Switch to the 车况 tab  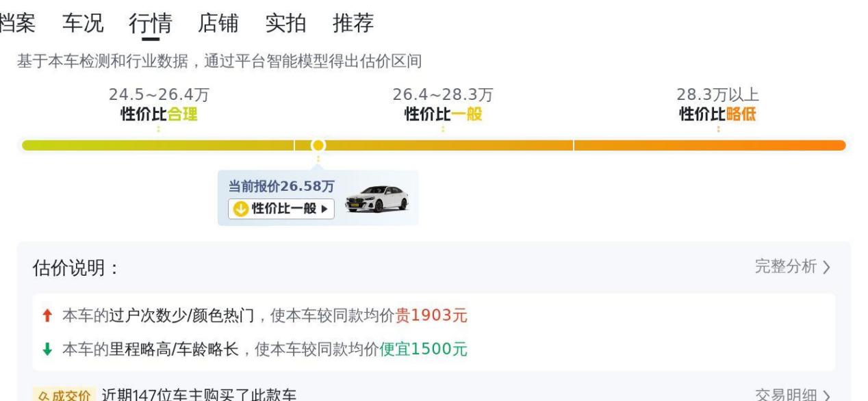(x=83, y=23)
